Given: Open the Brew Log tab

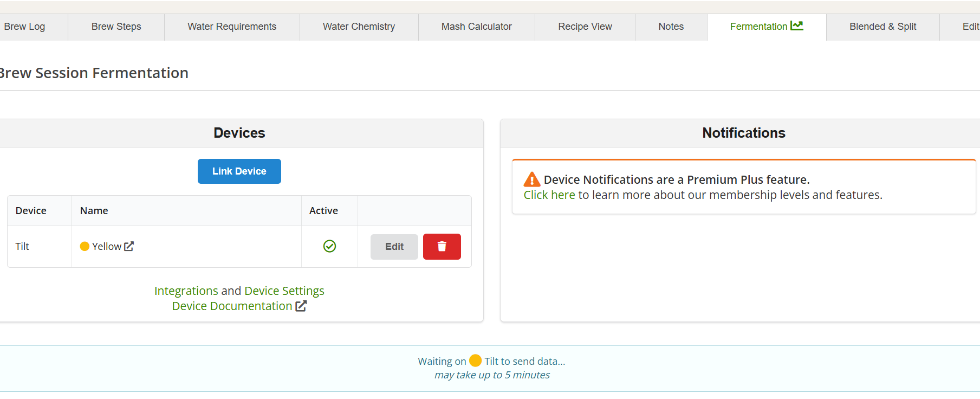Looking at the screenshot, I should click(25, 27).
